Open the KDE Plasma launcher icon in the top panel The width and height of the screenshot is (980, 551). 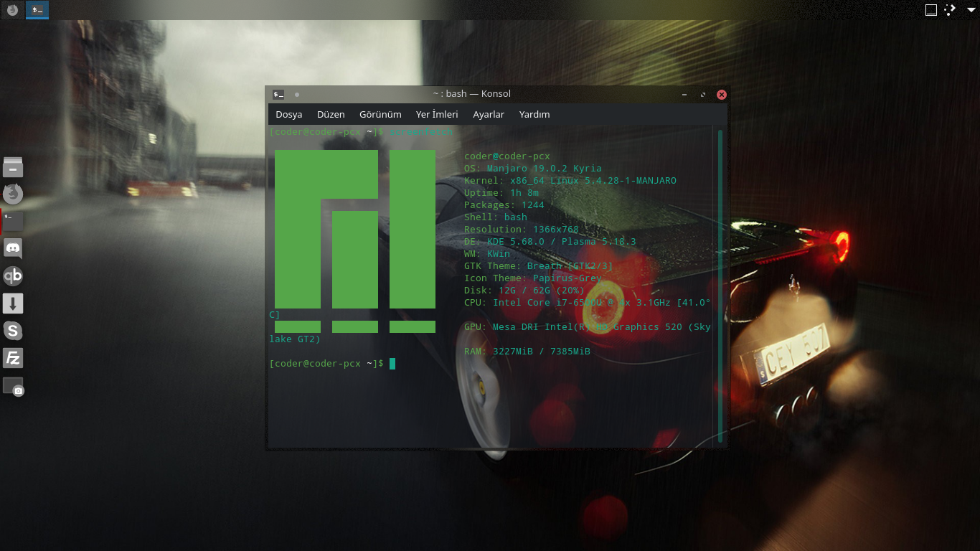pos(950,10)
